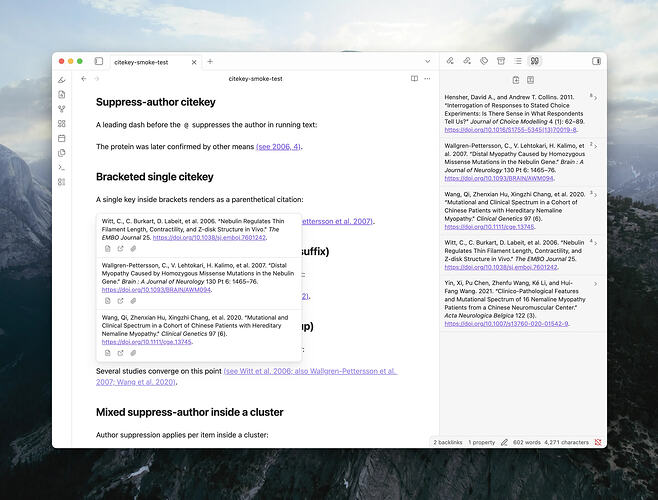Expand the tab list dropdown chevron
Screen dimensions: 658x500
point(428,61)
